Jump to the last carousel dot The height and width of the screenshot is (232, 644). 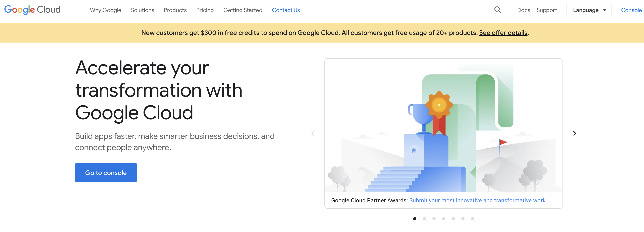pos(472,219)
